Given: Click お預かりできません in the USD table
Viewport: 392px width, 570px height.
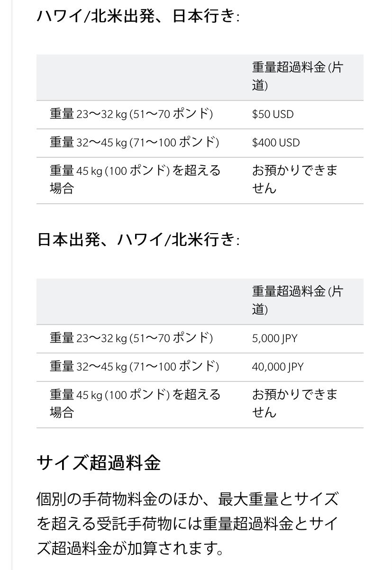Looking at the screenshot, I should pyautogui.click(x=294, y=179).
